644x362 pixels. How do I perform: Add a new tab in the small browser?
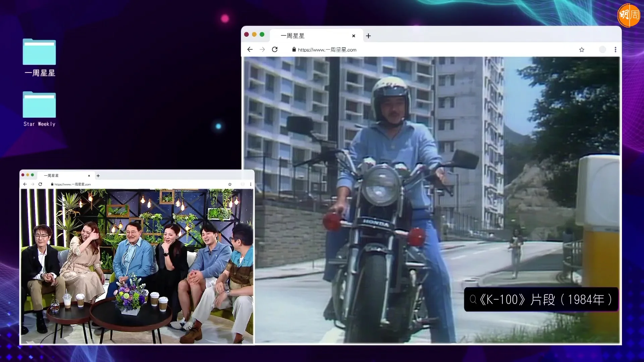[x=98, y=176]
